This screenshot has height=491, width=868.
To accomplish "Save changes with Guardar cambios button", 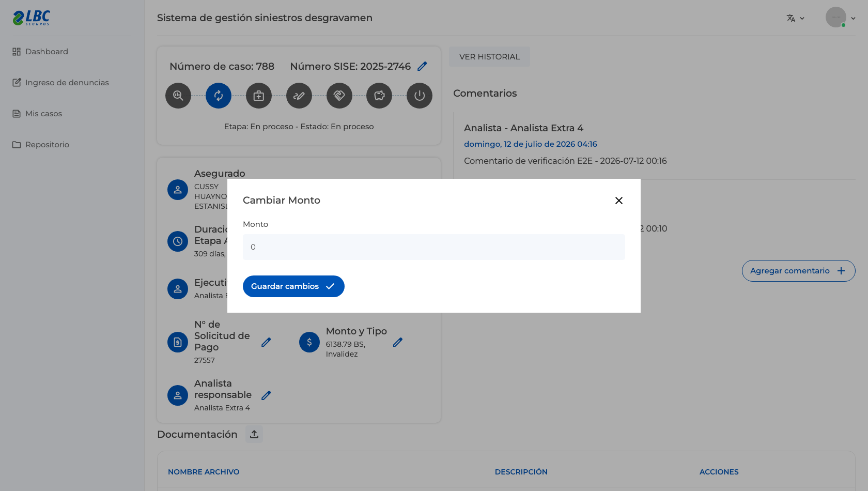I will point(293,286).
